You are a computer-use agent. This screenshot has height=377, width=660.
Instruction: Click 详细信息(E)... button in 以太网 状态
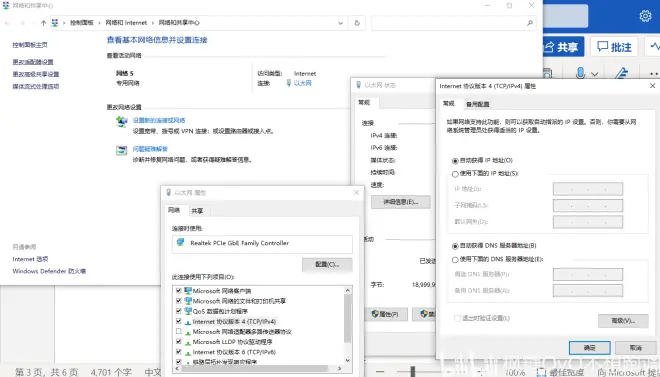401,202
